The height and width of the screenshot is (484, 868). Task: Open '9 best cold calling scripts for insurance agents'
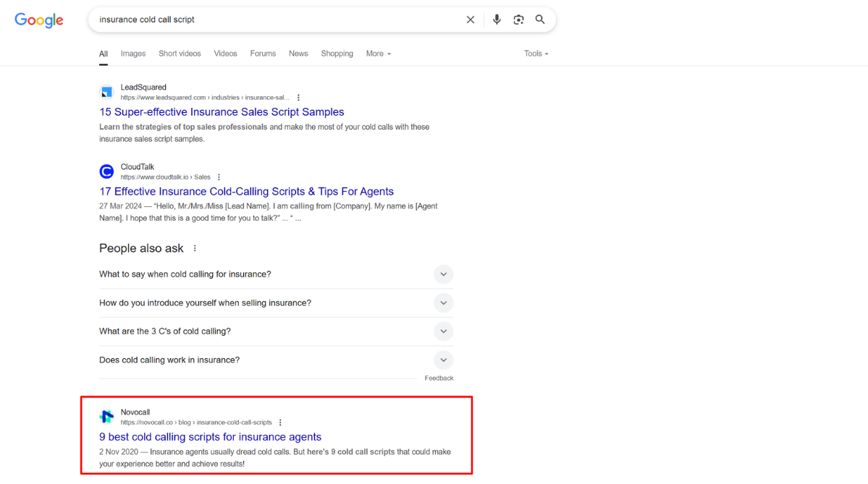211,437
